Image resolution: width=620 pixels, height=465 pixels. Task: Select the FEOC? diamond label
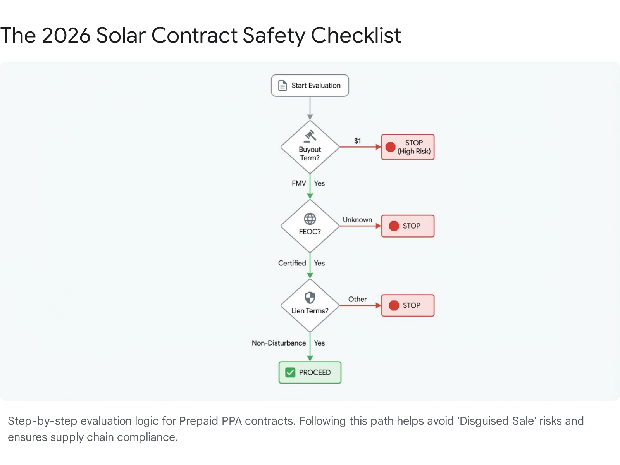click(x=310, y=232)
